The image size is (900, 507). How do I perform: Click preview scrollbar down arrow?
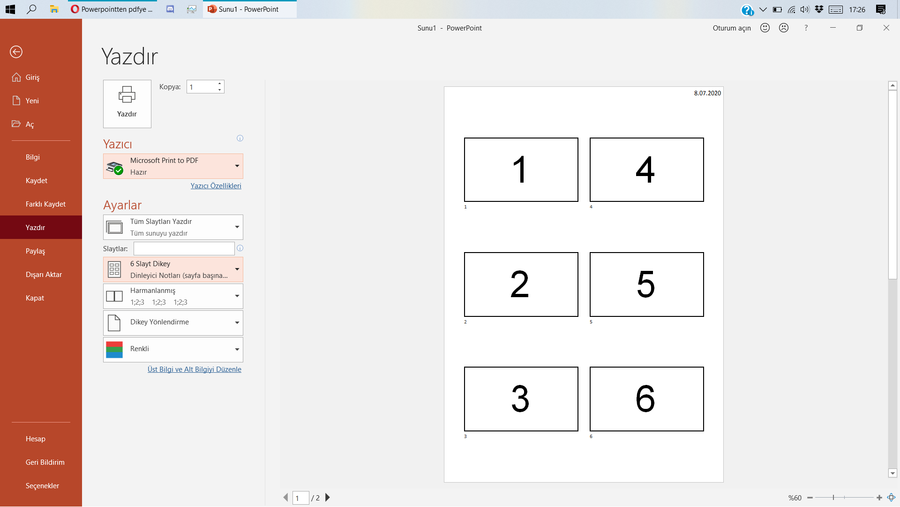point(893,474)
